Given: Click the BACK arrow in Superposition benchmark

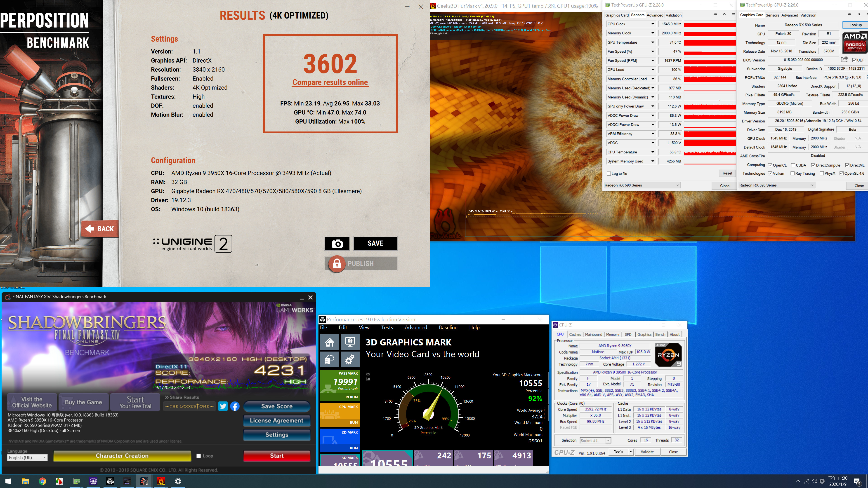Looking at the screenshot, I should 100,229.
